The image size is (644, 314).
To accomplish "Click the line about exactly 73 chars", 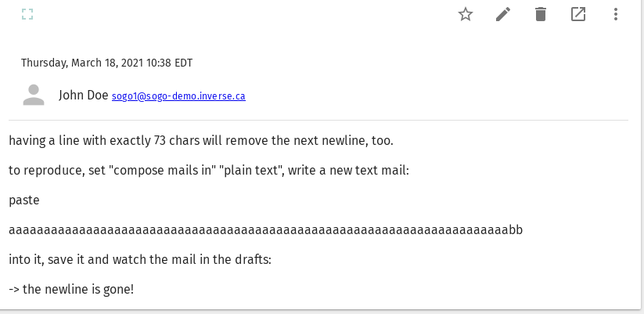I will [x=201, y=141].
